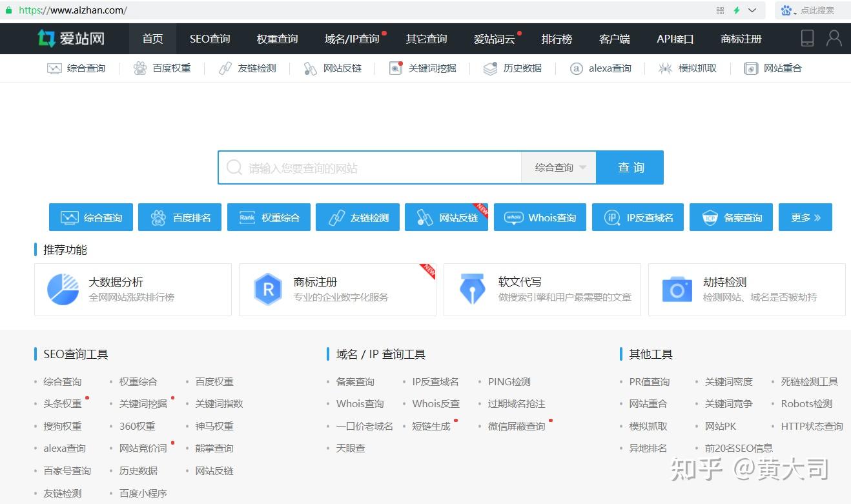Click the website query input field
The height and width of the screenshot is (504, 851).
coord(368,167)
